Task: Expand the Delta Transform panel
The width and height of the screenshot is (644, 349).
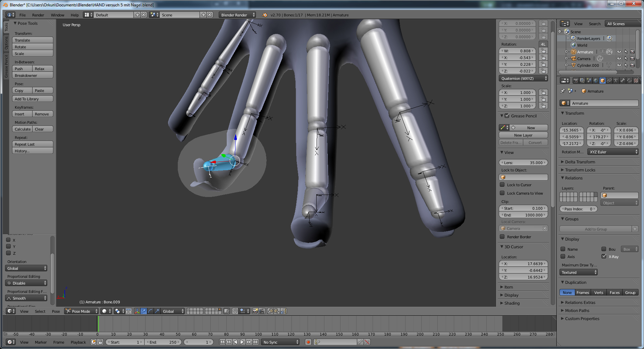Action: click(580, 162)
